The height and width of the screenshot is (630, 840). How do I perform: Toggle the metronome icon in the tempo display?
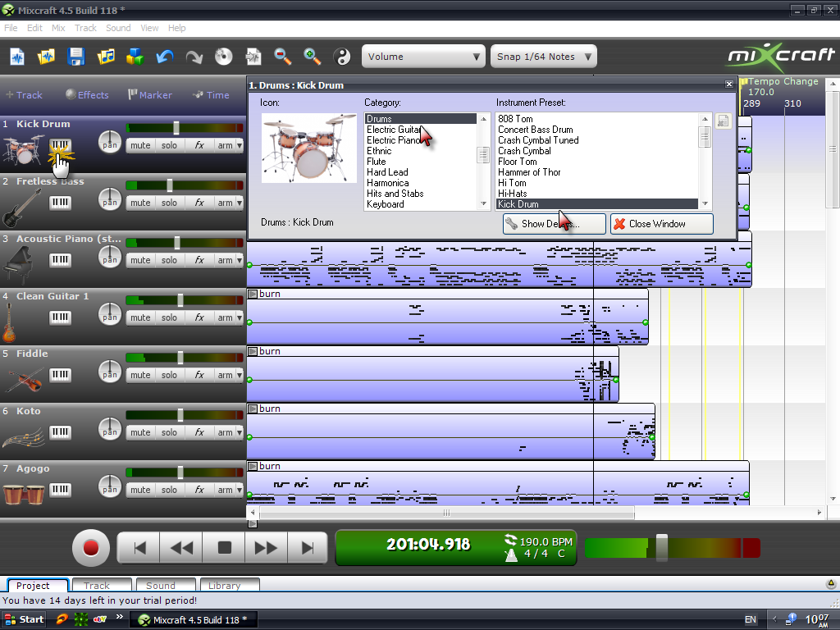point(511,555)
